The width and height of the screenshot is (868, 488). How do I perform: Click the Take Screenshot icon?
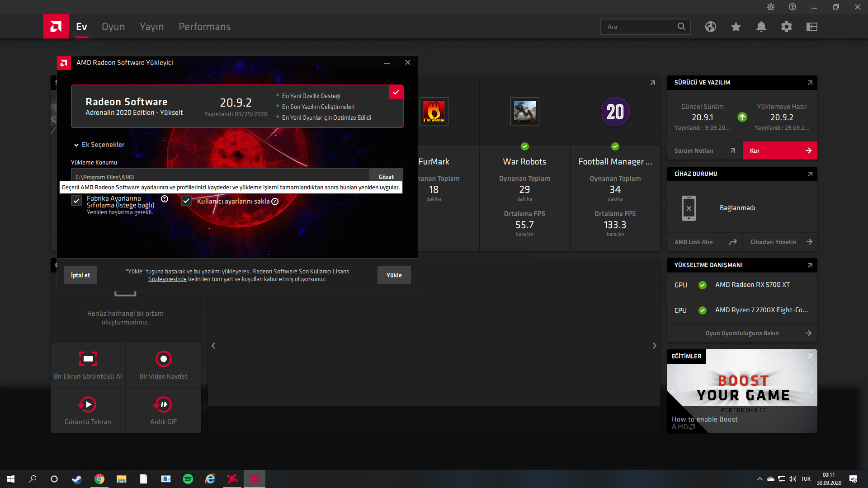point(88,359)
